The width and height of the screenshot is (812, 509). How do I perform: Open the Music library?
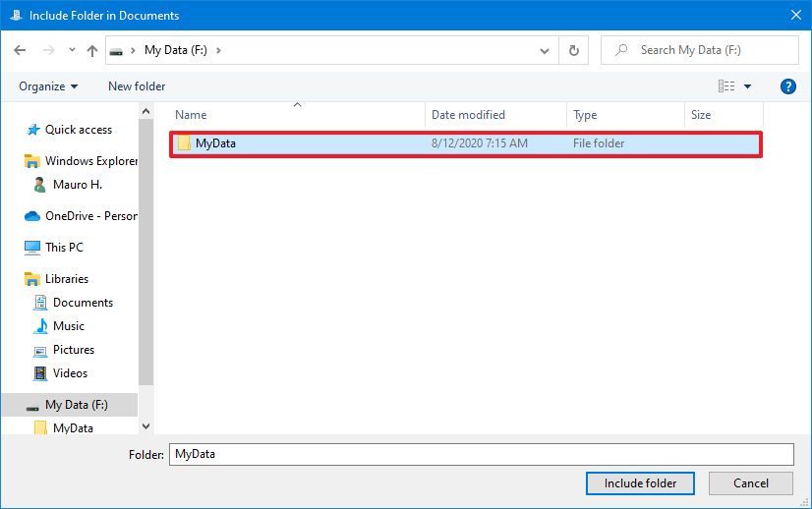tap(69, 326)
